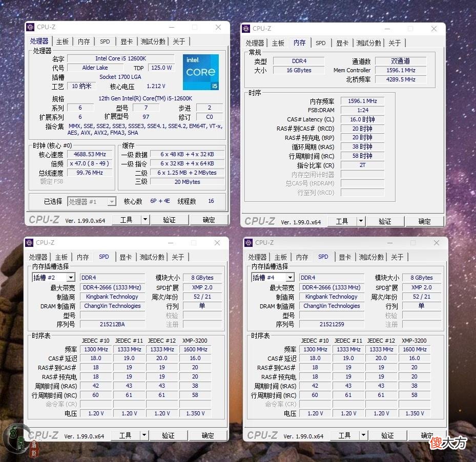
Task: Switch to SPD tab in memory window
Action: click(x=321, y=43)
